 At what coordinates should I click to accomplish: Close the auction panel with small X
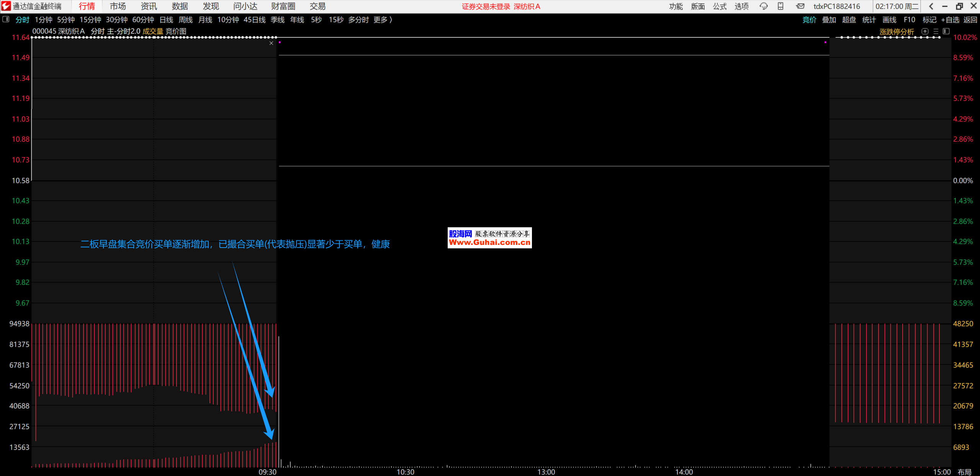pos(271,43)
